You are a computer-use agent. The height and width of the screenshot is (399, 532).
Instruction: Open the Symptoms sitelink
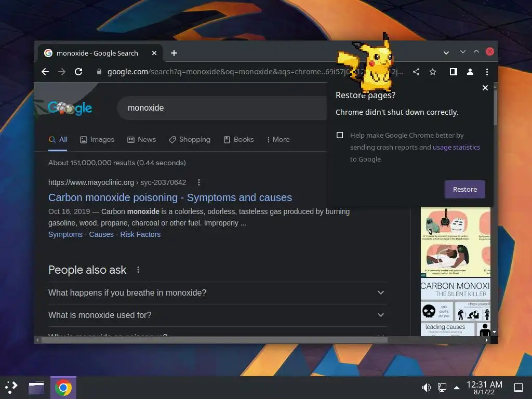[x=65, y=234]
